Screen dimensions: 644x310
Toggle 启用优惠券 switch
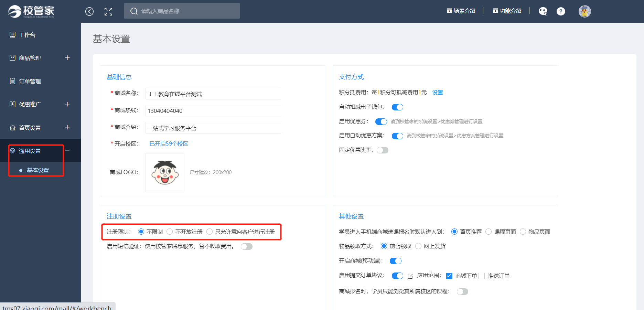point(381,121)
